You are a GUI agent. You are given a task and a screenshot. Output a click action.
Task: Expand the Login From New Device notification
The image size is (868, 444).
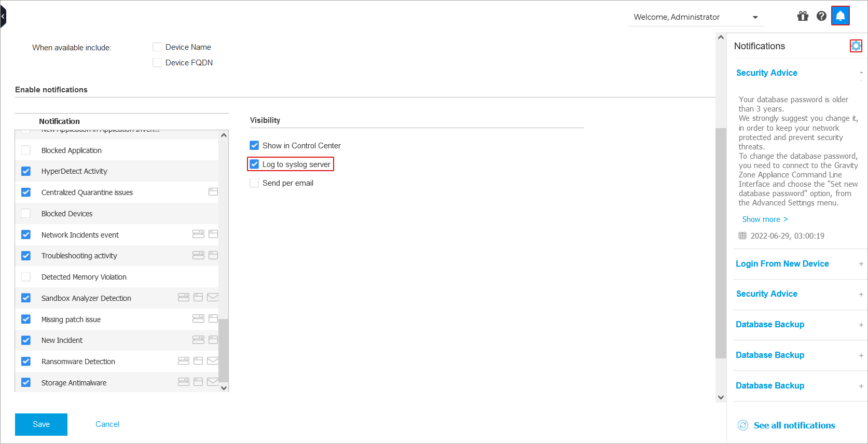(x=861, y=264)
